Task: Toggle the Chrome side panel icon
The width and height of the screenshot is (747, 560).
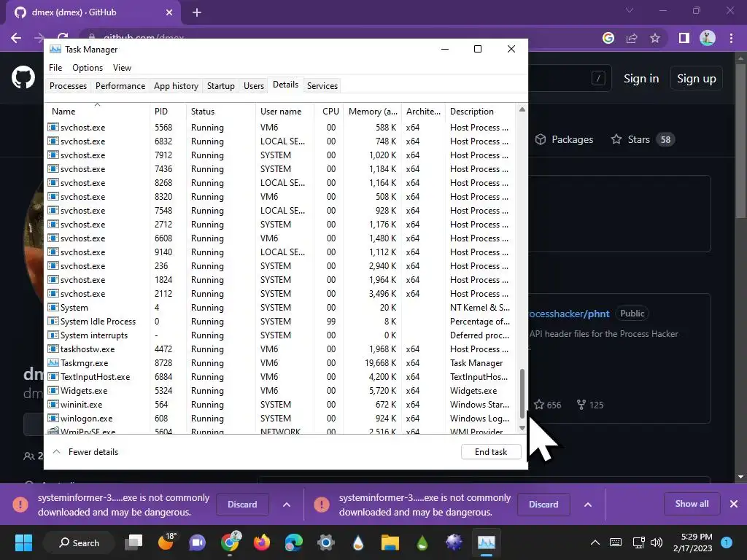Action: click(x=684, y=38)
